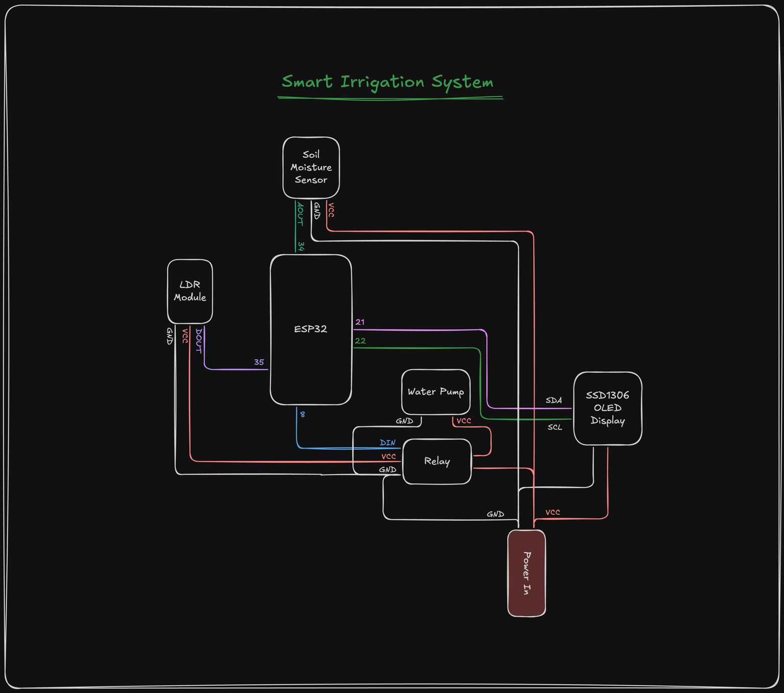The image size is (784, 693).
Task: Select the Soil Moisture Sensor block
Action: pos(311,167)
